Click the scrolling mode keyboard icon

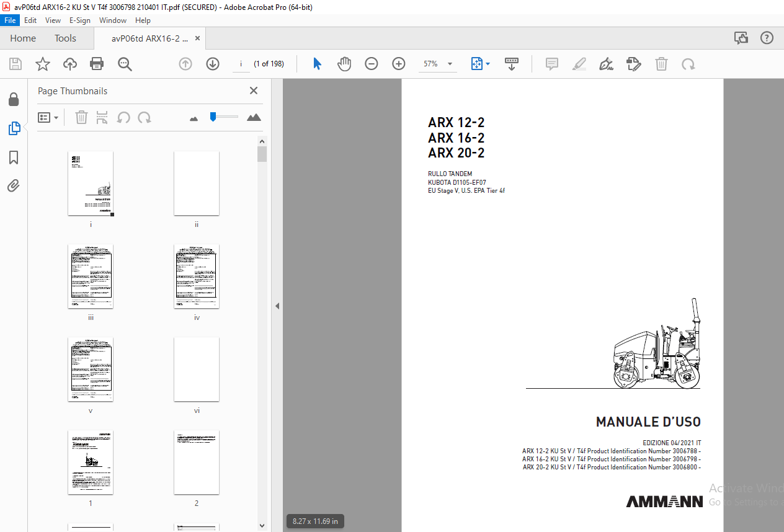(x=512, y=64)
